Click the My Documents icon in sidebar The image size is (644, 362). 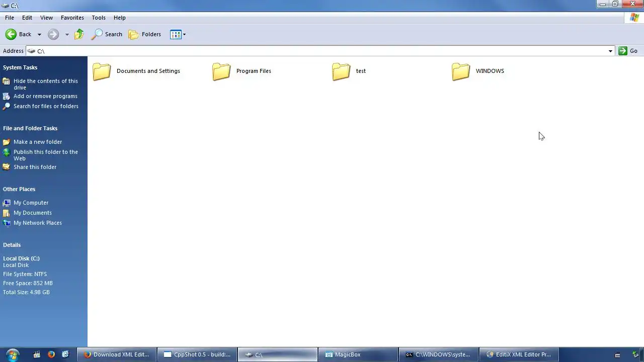[7, 213]
